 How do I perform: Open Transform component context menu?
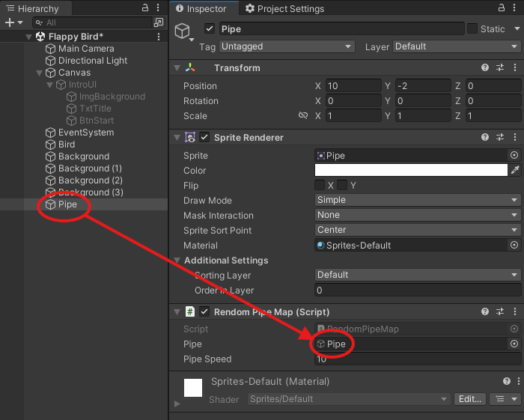point(515,68)
